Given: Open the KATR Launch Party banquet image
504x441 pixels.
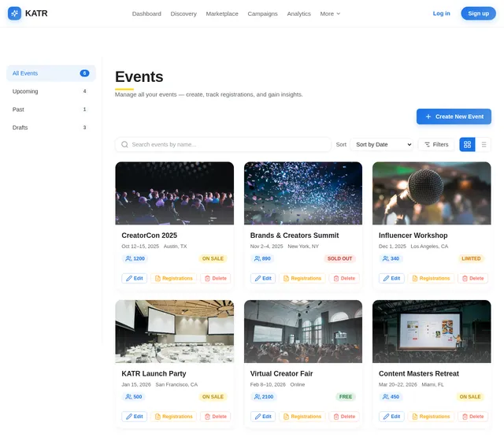Looking at the screenshot, I should 175,332.
